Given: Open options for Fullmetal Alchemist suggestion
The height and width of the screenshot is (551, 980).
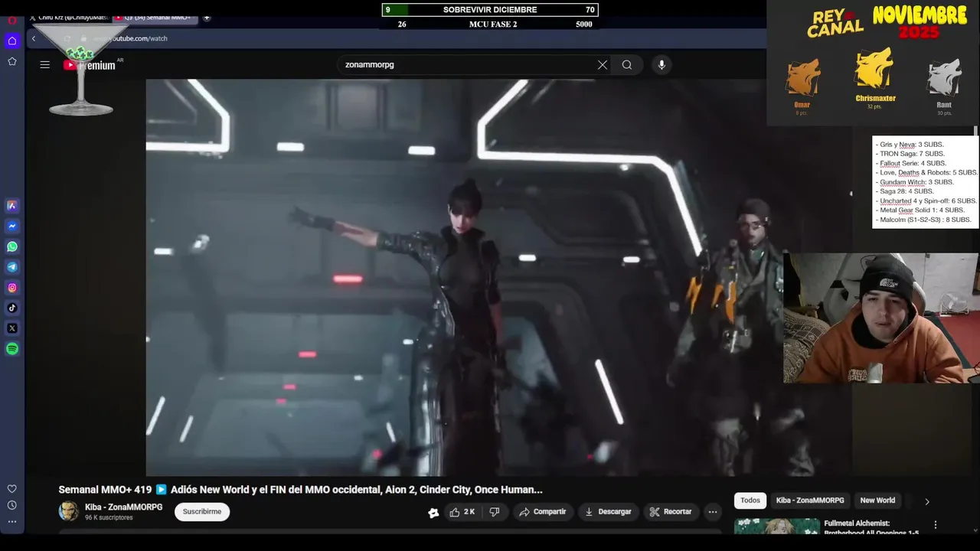Looking at the screenshot, I should point(935,525).
